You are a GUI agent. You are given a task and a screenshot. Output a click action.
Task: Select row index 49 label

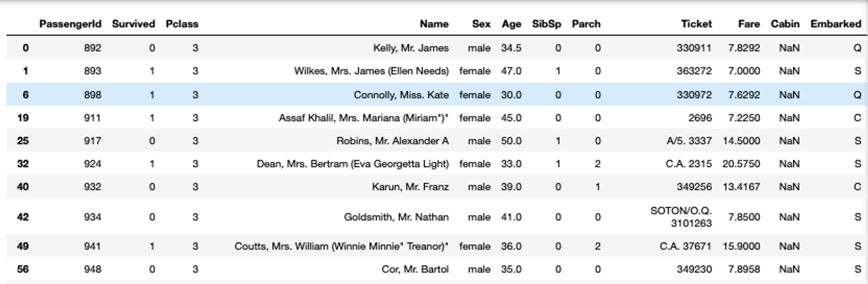[x=23, y=246]
